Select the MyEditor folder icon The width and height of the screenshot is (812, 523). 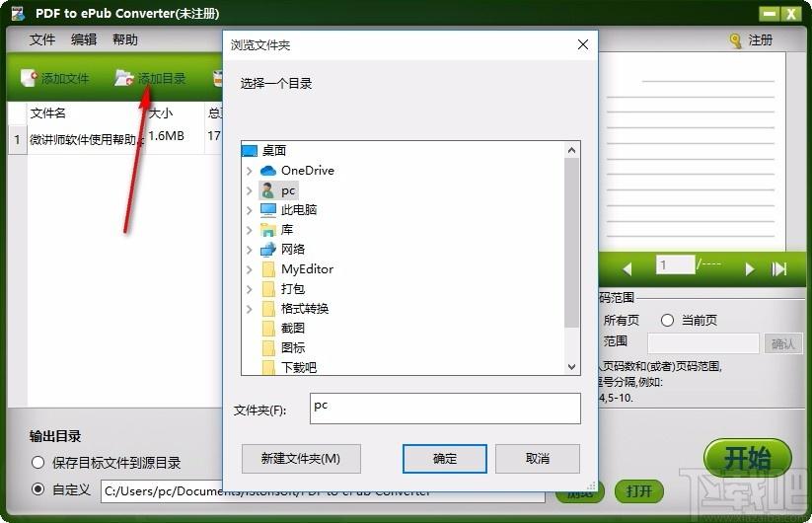pyautogui.click(x=268, y=269)
